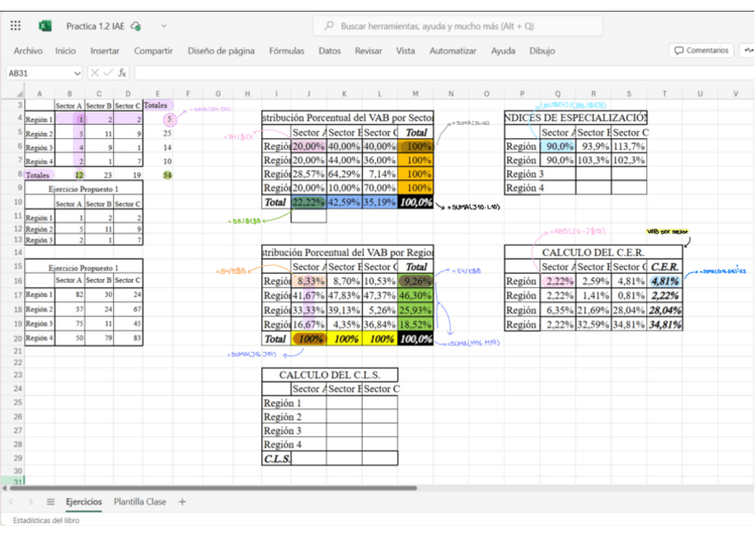
Task: Open the Archivo menu
Action: [x=28, y=51]
